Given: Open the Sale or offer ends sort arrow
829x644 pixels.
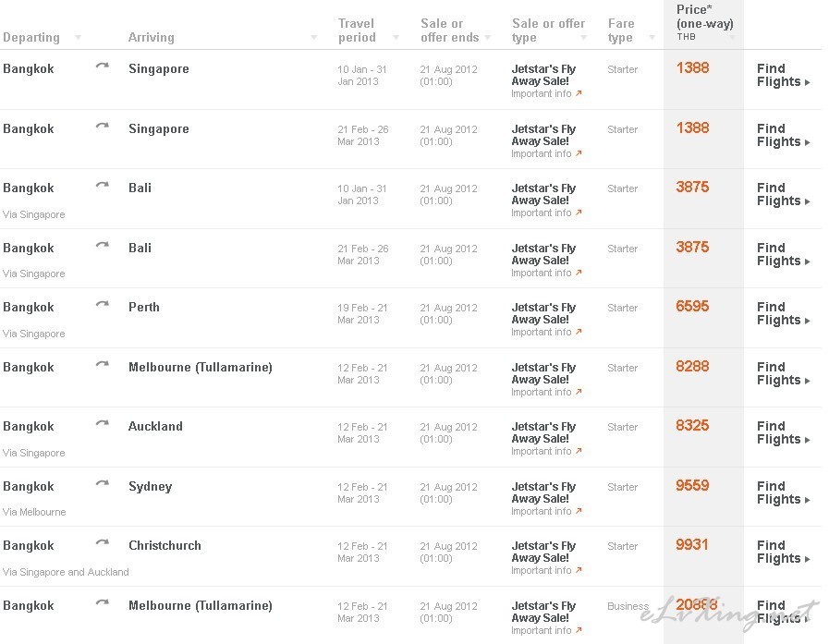Looking at the screenshot, I should tap(487, 38).
